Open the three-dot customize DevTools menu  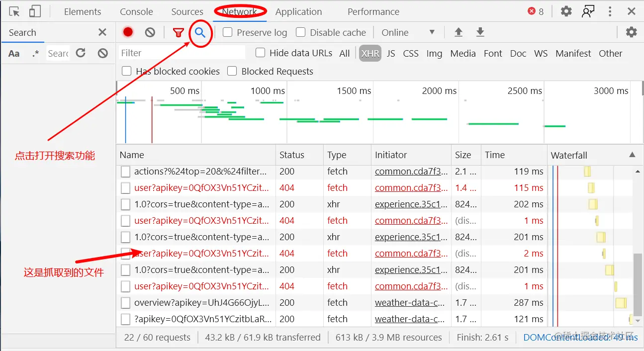(610, 11)
